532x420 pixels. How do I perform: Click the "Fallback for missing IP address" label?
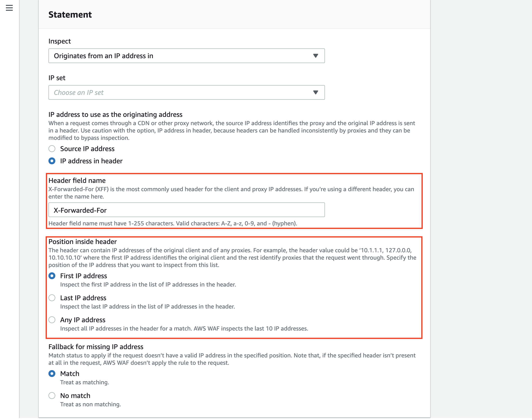pos(96,347)
